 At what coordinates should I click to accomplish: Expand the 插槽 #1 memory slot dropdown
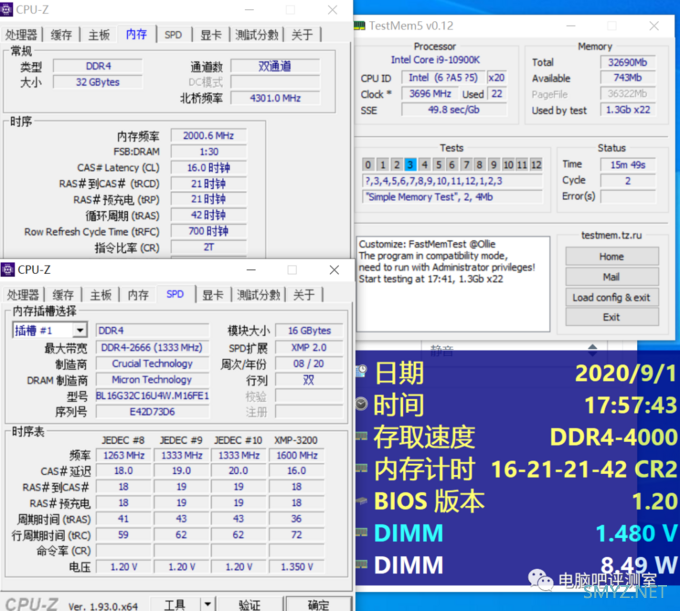(x=79, y=330)
